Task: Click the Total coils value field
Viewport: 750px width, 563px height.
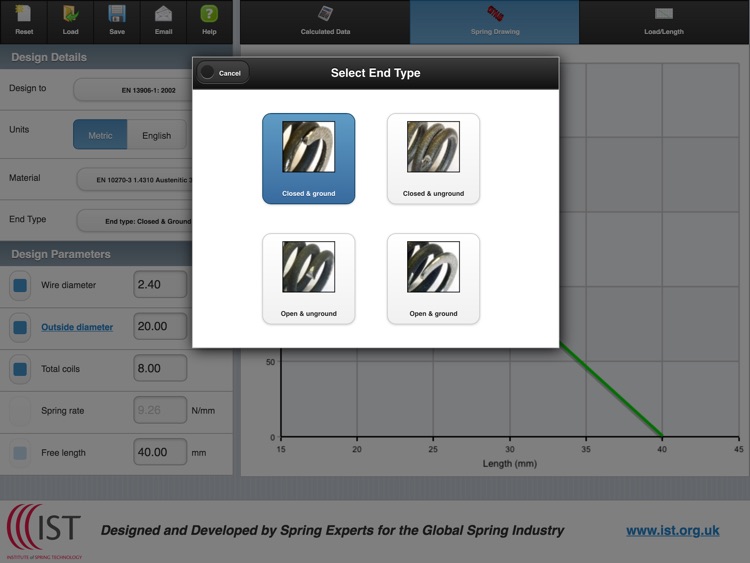Action: tap(160, 368)
